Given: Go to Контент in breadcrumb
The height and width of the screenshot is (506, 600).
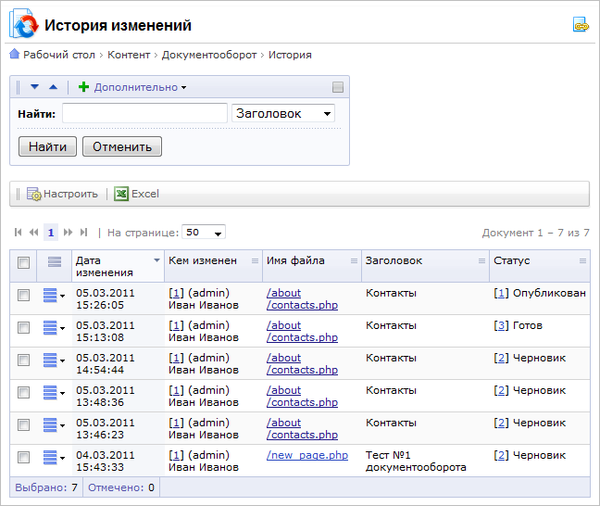Looking at the screenshot, I should (x=129, y=55).
